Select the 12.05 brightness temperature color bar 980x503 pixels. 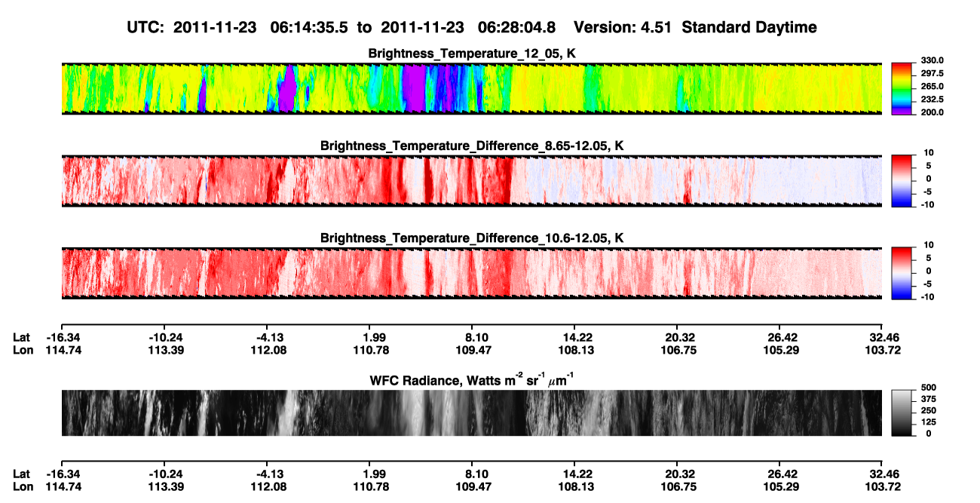[902, 89]
